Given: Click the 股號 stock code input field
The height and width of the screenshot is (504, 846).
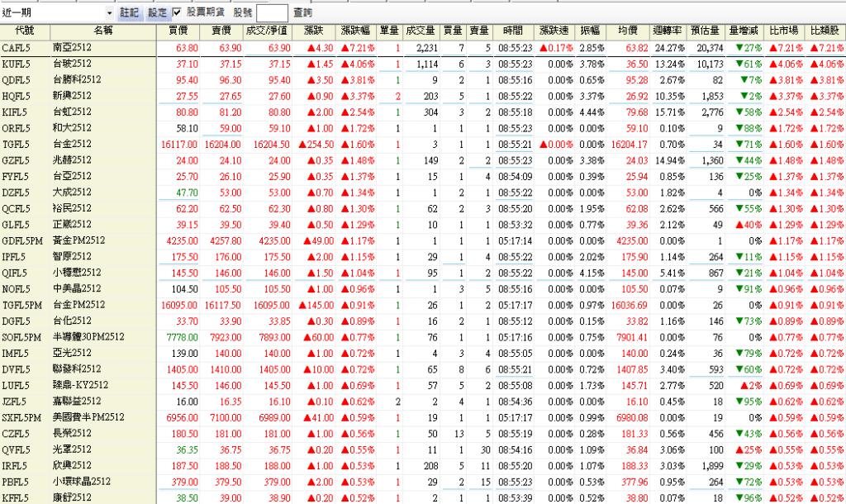Looking at the screenshot, I should click(273, 13).
